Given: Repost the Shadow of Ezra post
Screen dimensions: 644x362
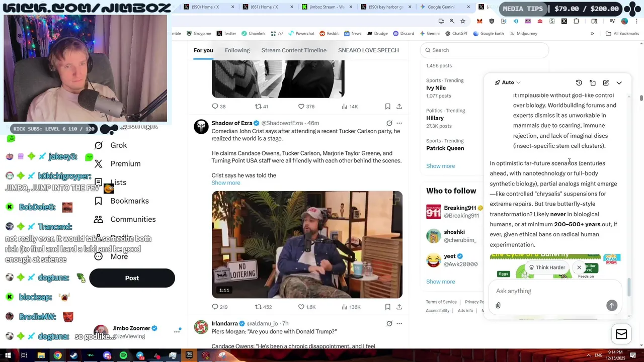Looking at the screenshot, I should 263,307.
